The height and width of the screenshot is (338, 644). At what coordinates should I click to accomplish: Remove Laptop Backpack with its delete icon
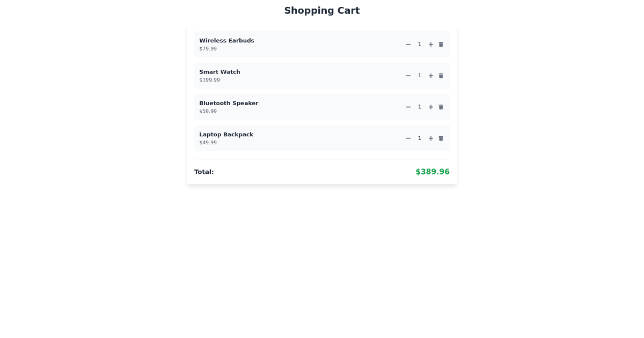pos(441,138)
